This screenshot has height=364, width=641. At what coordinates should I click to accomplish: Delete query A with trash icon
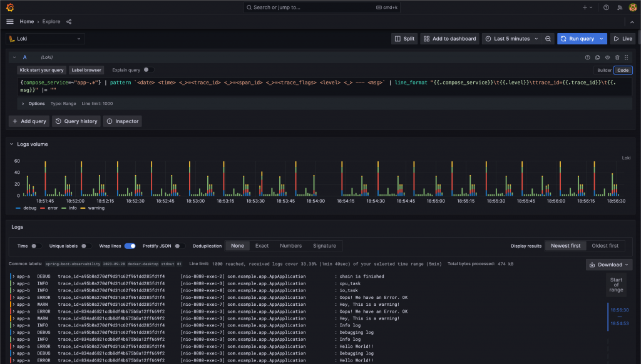(617, 58)
